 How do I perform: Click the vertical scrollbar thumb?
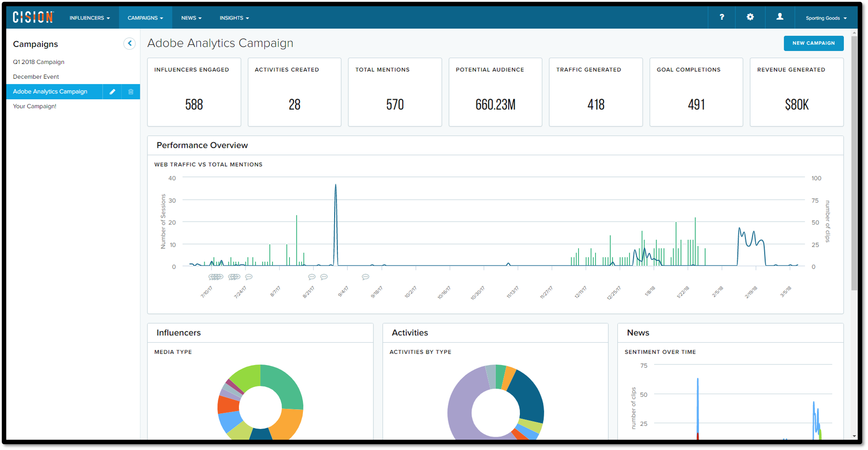[854, 163]
